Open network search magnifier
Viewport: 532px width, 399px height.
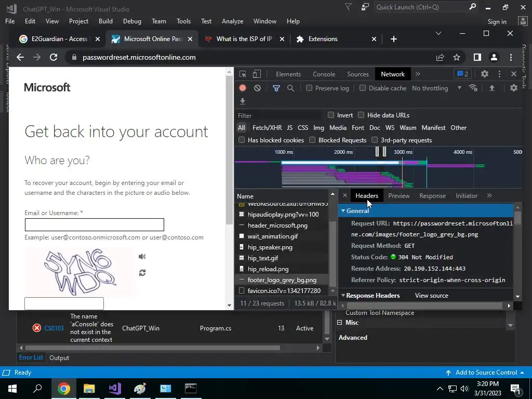tap(291, 88)
